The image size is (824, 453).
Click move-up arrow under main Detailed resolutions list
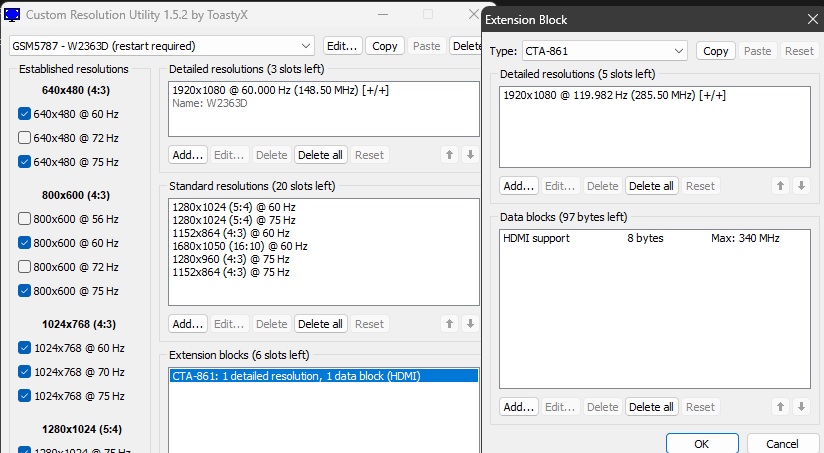(450, 155)
